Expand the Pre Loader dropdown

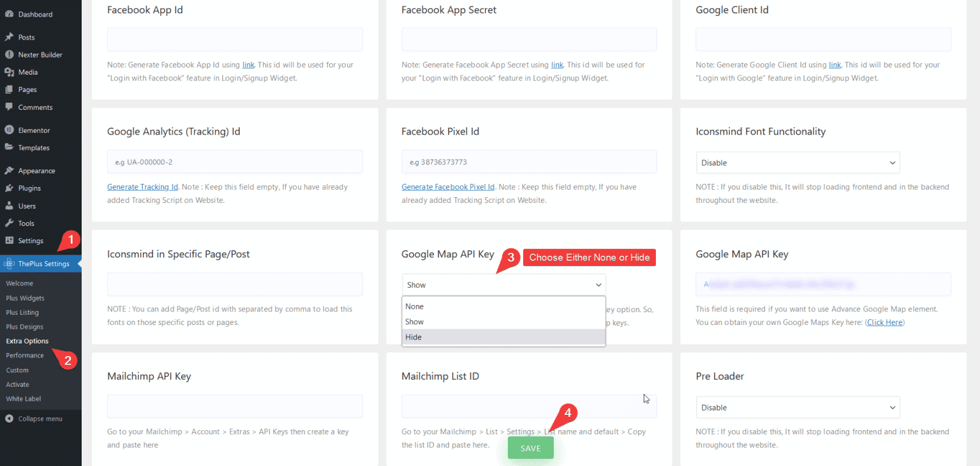tap(798, 407)
